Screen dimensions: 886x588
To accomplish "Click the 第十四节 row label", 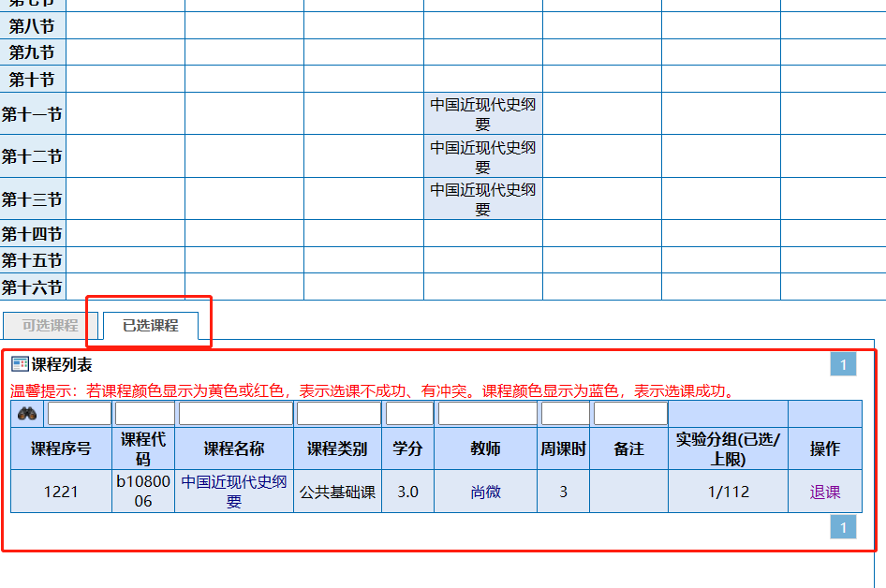I will point(32,234).
